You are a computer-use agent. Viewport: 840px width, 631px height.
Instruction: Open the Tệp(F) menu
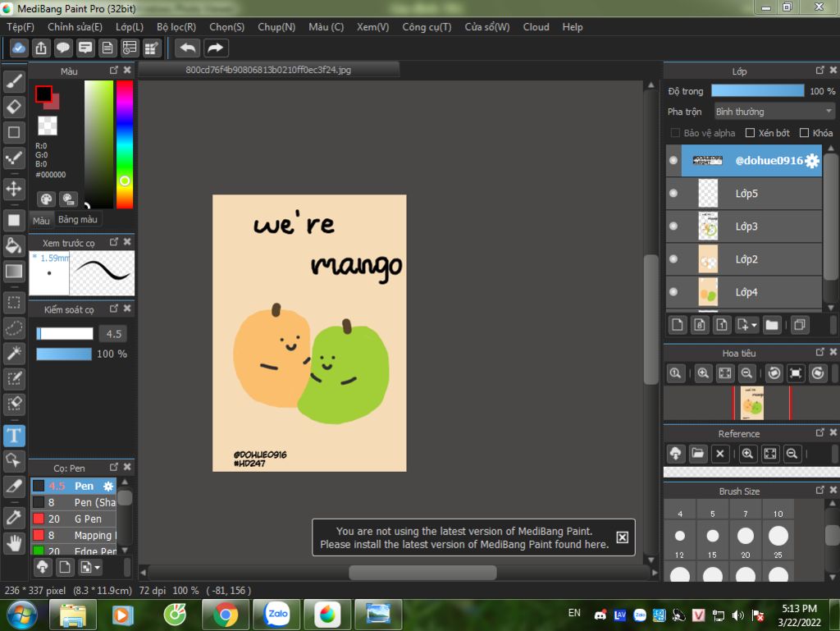(x=21, y=27)
